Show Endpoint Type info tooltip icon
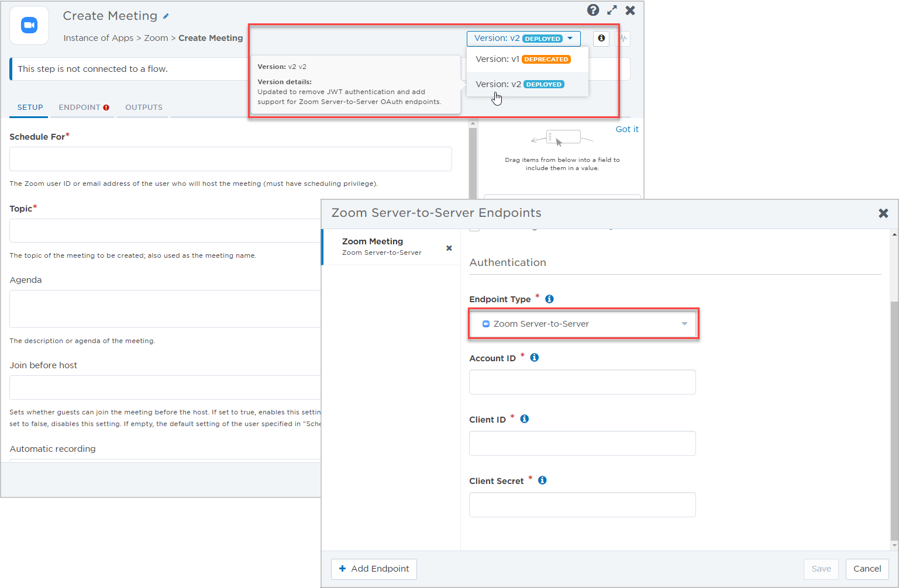The height and width of the screenshot is (588, 899). tap(549, 299)
